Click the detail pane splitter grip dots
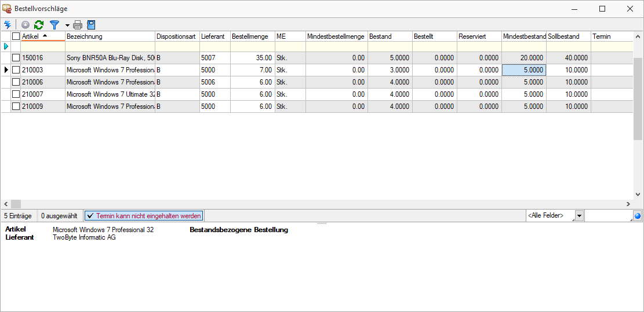 pyautogui.click(x=322, y=223)
